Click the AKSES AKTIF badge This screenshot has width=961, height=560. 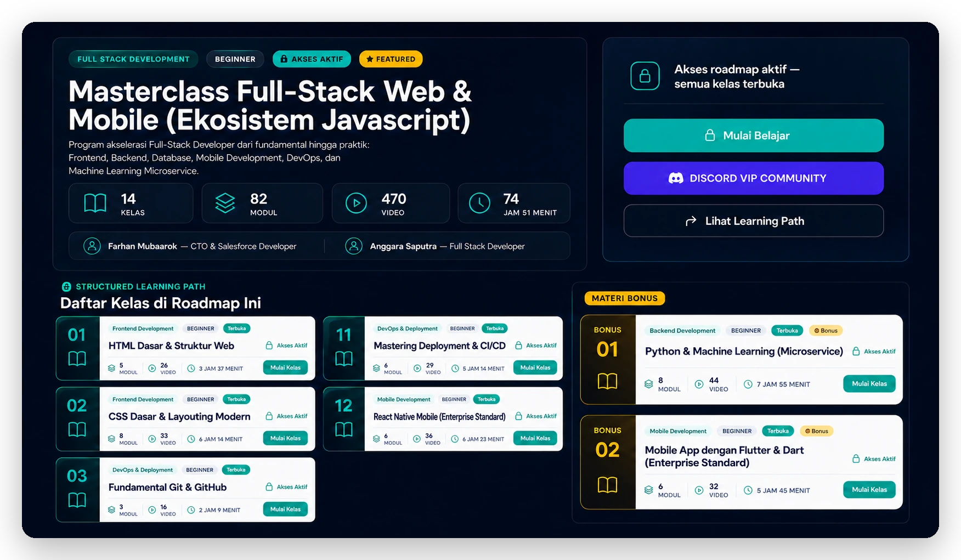pos(312,59)
